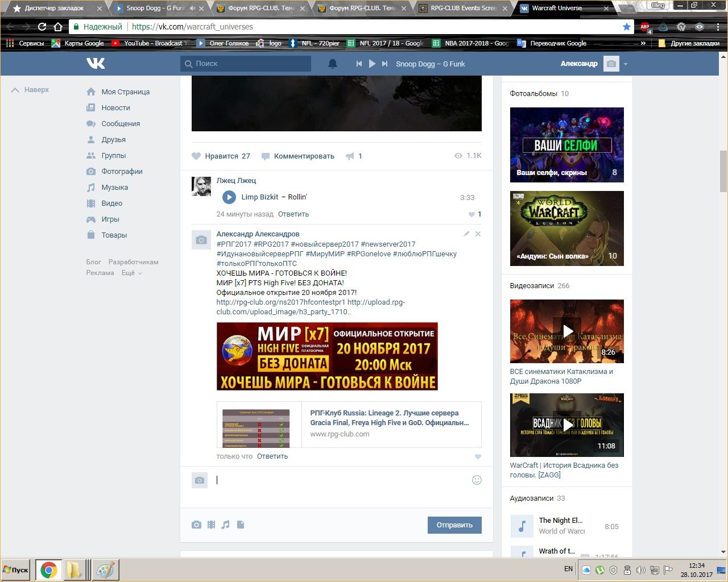Play Limp Bizkit – Rollin' audio
The height and width of the screenshot is (582, 728).
click(x=229, y=197)
